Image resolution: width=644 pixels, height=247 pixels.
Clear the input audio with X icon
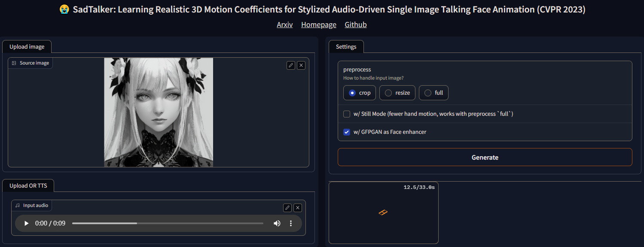coord(298,208)
